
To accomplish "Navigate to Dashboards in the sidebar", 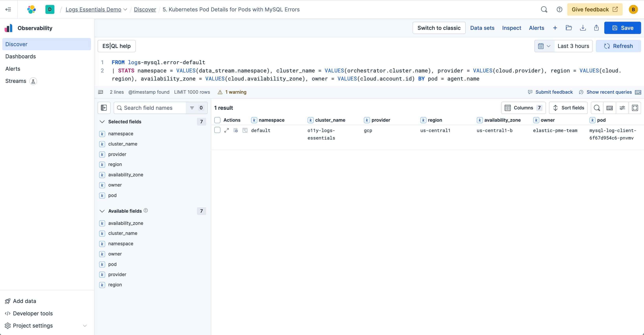I will [x=21, y=57].
